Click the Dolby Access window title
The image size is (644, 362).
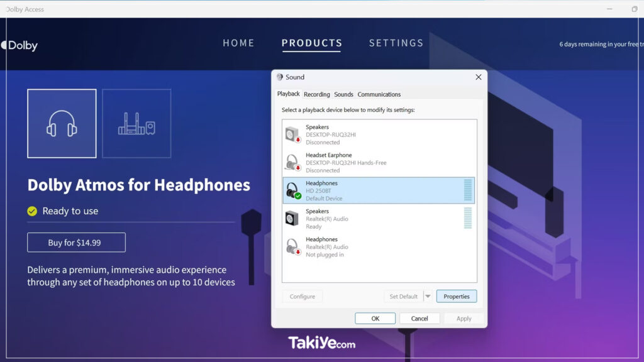pyautogui.click(x=25, y=9)
